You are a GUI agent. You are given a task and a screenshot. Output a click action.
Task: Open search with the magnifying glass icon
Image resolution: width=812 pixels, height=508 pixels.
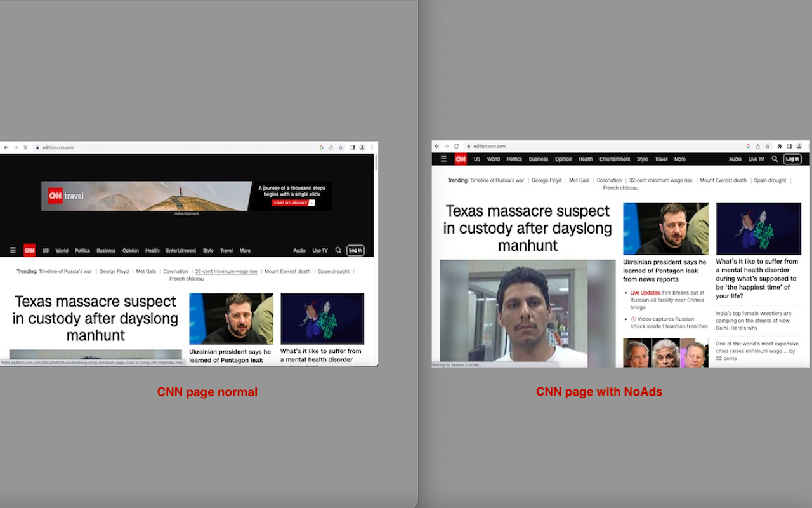point(774,159)
